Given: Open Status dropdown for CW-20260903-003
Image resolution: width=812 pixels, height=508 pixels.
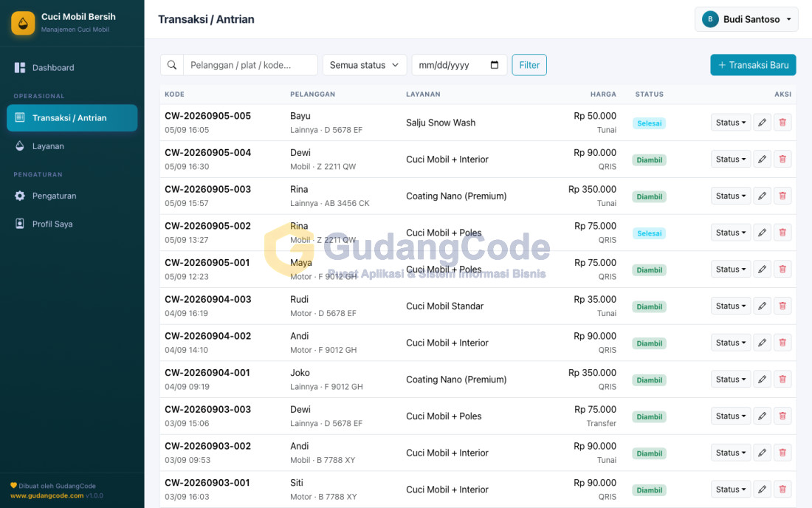Looking at the screenshot, I should (731, 416).
